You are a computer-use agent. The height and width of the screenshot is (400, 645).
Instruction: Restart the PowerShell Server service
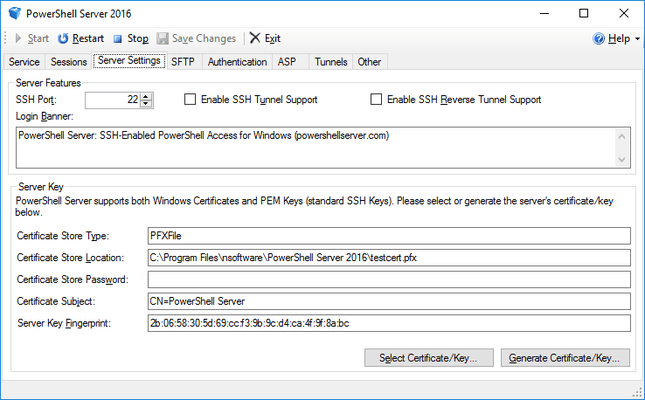81,38
